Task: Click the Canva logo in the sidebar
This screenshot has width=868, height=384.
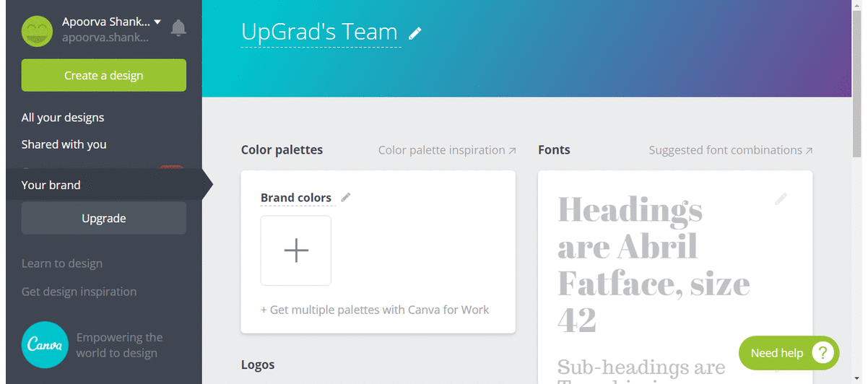Action: 45,345
